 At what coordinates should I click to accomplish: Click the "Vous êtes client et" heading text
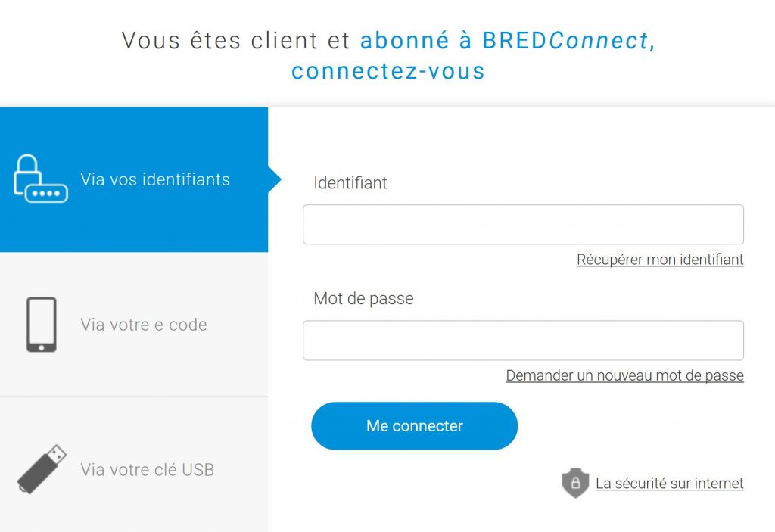pyautogui.click(x=236, y=41)
